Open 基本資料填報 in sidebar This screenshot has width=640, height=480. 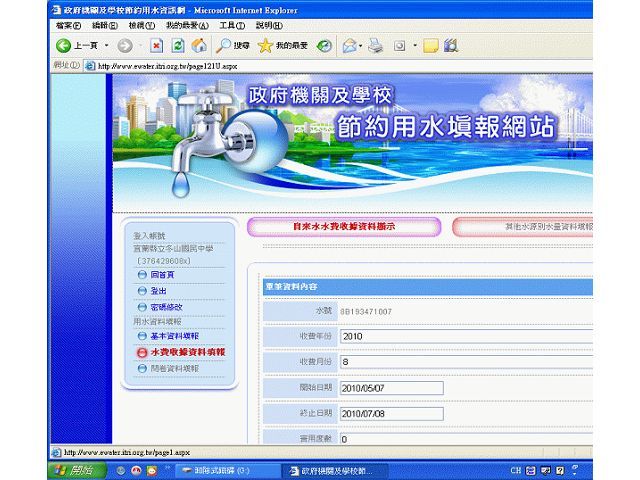tap(174, 336)
